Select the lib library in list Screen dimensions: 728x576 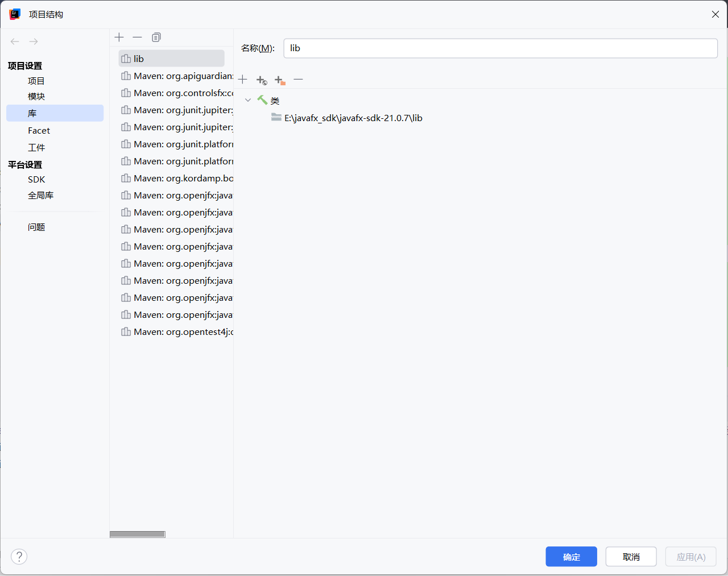pos(171,59)
